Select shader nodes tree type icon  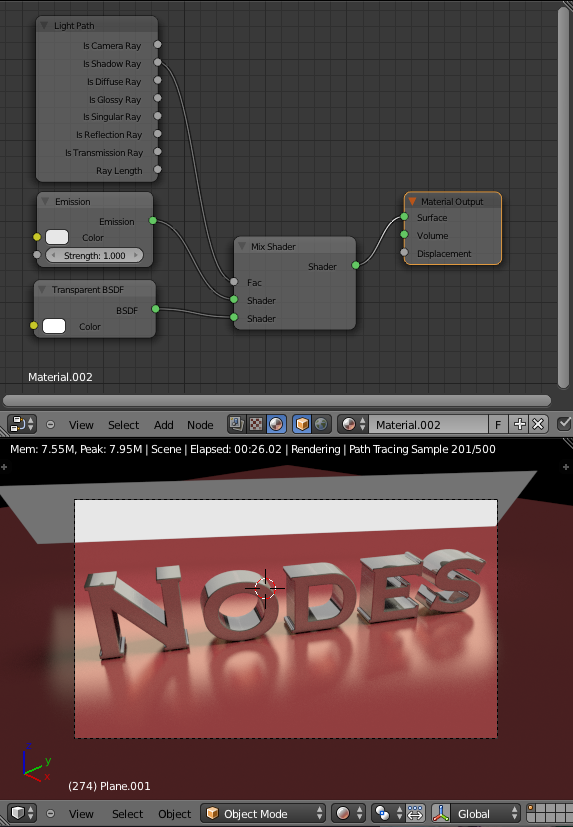pyautogui.click(x=276, y=424)
